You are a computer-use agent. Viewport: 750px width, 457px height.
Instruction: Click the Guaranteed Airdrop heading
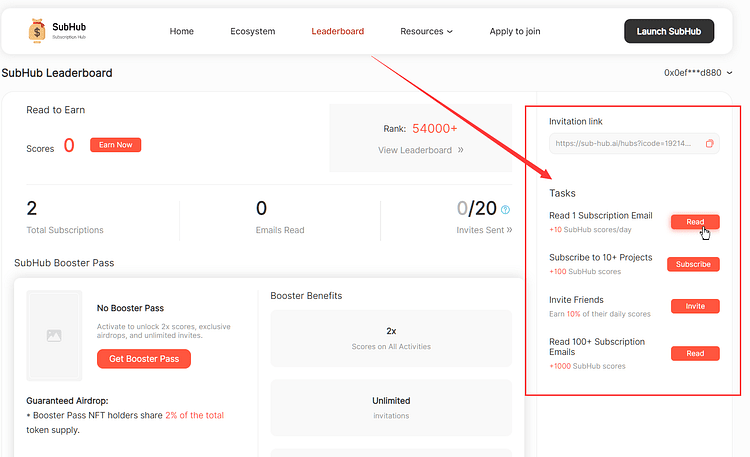pyautogui.click(x=67, y=401)
